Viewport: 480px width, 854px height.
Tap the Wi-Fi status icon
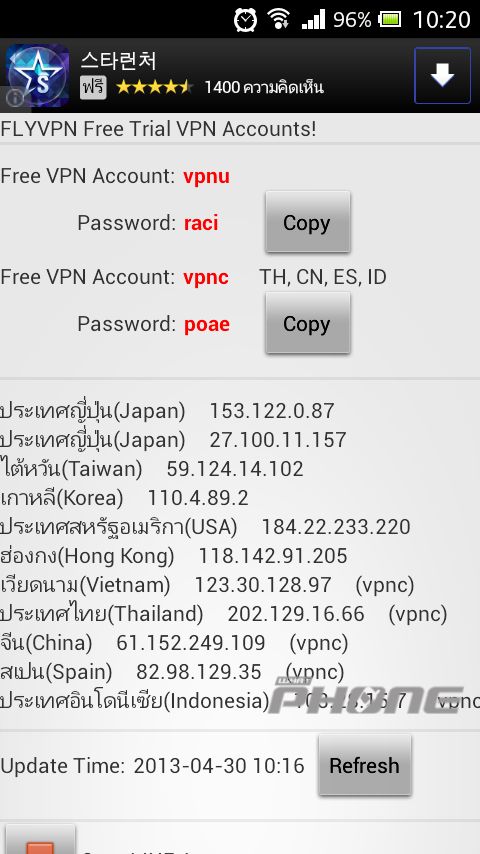(278, 20)
